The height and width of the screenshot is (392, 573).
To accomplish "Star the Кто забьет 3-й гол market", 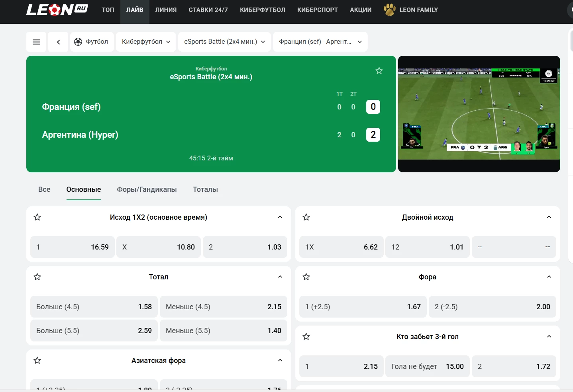I will click(x=306, y=337).
